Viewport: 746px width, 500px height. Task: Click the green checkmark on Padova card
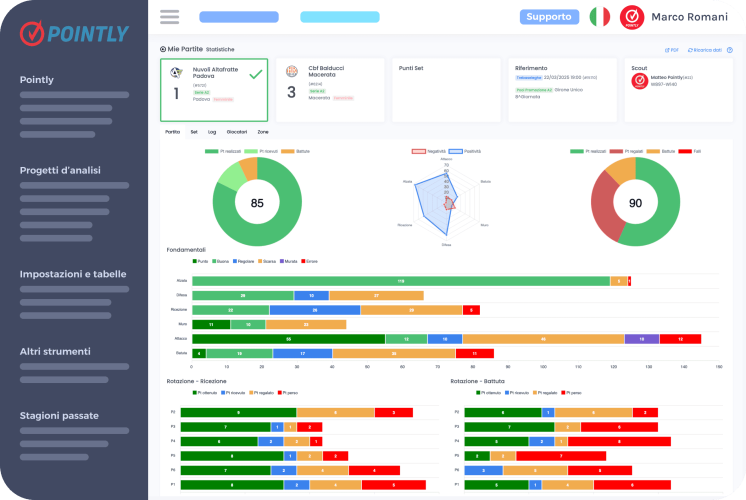[256, 74]
